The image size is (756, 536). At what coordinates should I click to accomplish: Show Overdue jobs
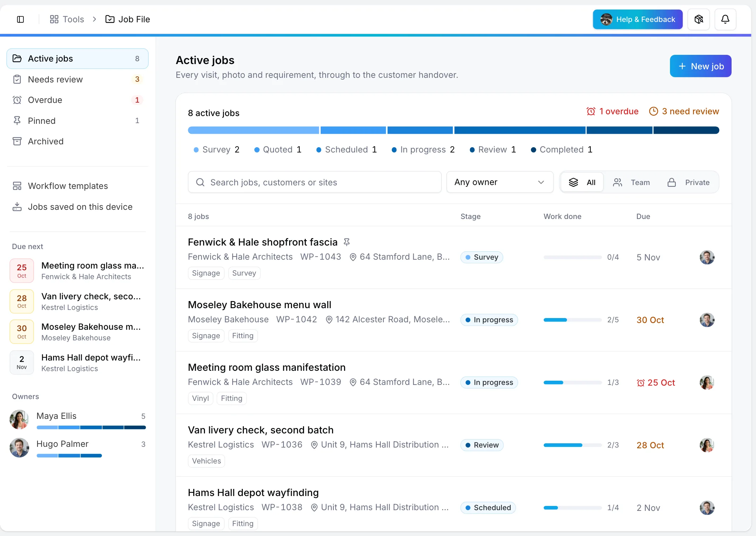[x=78, y=100]
